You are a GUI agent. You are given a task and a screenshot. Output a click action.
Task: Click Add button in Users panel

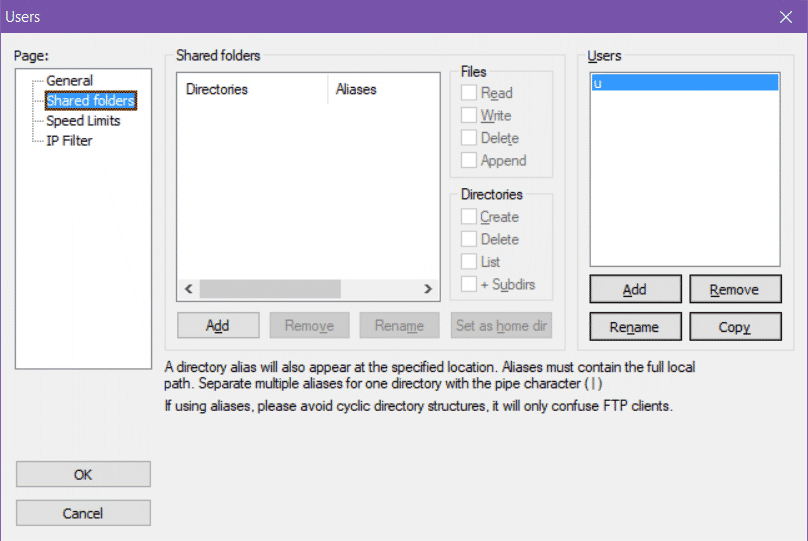point(635,290)
